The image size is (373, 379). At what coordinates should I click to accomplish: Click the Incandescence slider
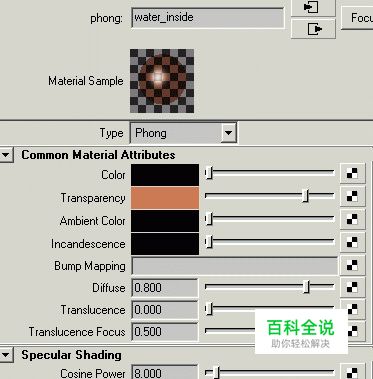click(x=270, y=242)
